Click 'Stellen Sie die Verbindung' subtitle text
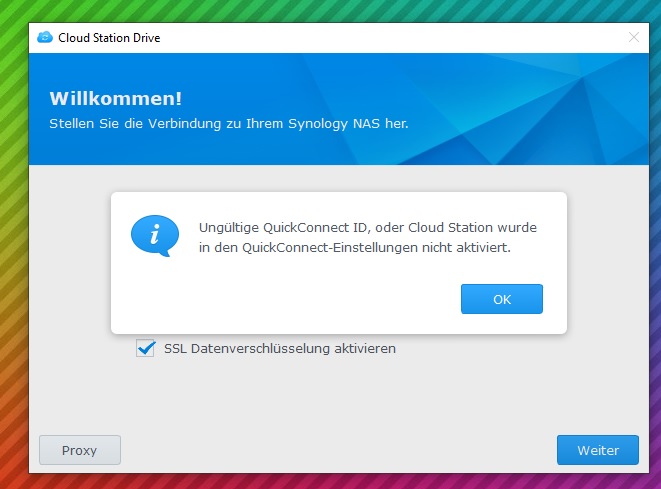This screenshot has height=489, width=661. pyautogui.click(x=229, y=124)
